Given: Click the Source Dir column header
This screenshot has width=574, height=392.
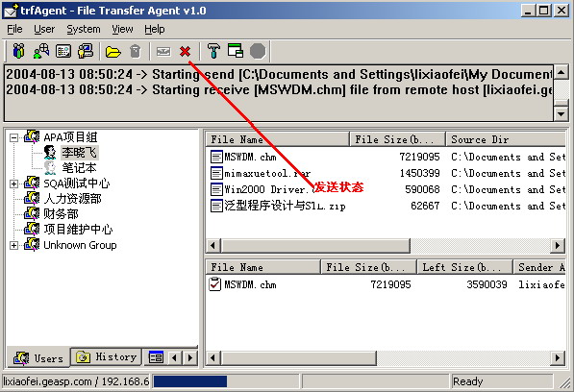Looking at the screenshot, I should [x=506, y=139].
